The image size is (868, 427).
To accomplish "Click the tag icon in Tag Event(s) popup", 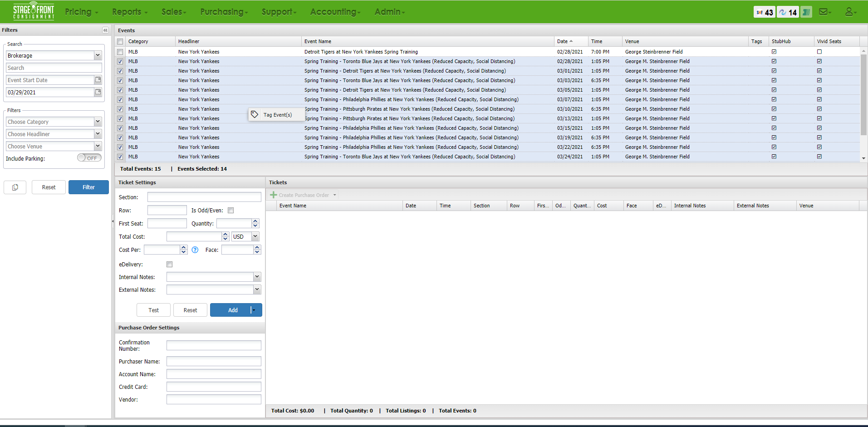I will tap(255, 114).
